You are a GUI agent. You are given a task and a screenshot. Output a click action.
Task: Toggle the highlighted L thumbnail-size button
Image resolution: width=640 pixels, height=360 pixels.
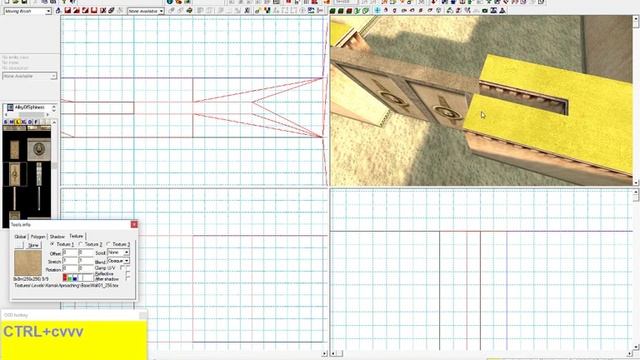[18, 122]
